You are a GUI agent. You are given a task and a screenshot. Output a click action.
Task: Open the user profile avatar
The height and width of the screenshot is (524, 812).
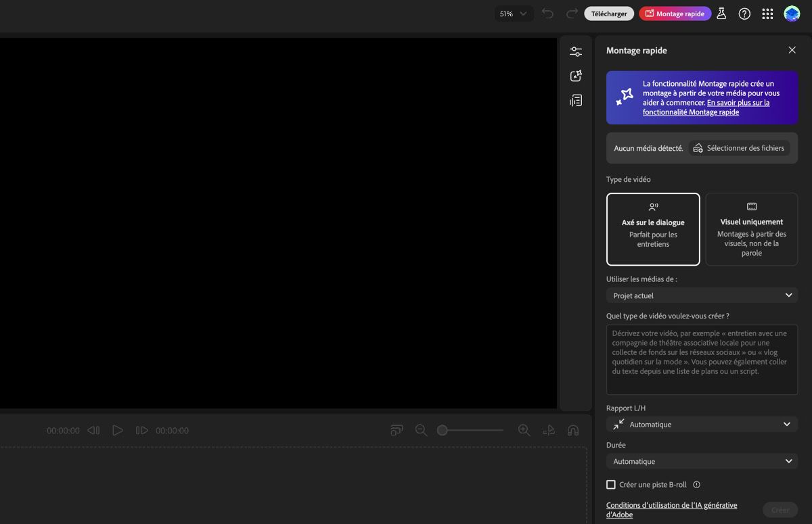792,14
